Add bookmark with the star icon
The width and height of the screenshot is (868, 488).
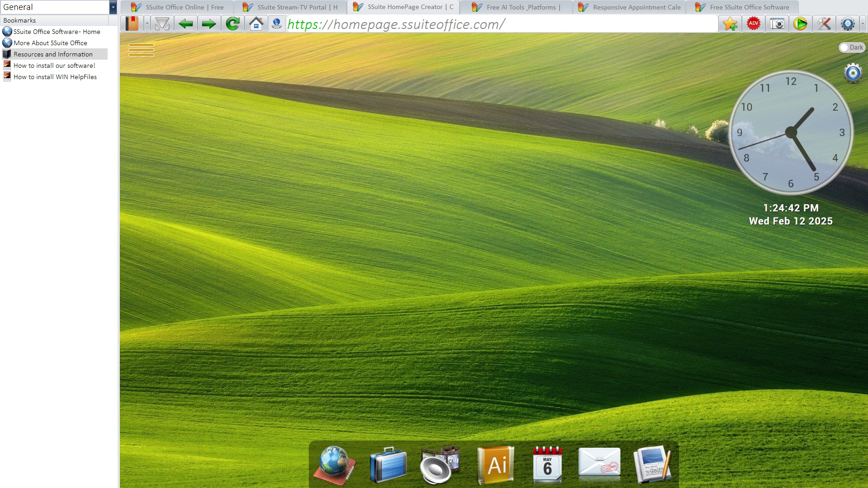click(x=730, y=24)
